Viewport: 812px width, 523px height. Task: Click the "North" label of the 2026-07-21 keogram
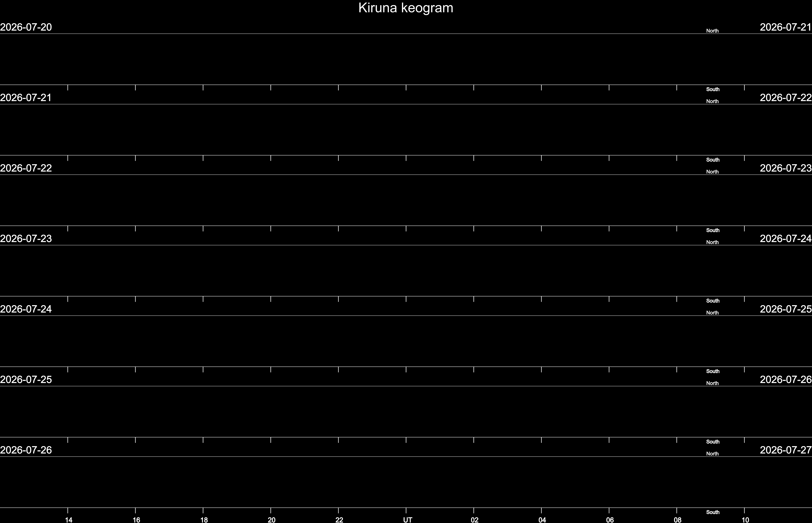pyautogui.click(x=712, y=101)
